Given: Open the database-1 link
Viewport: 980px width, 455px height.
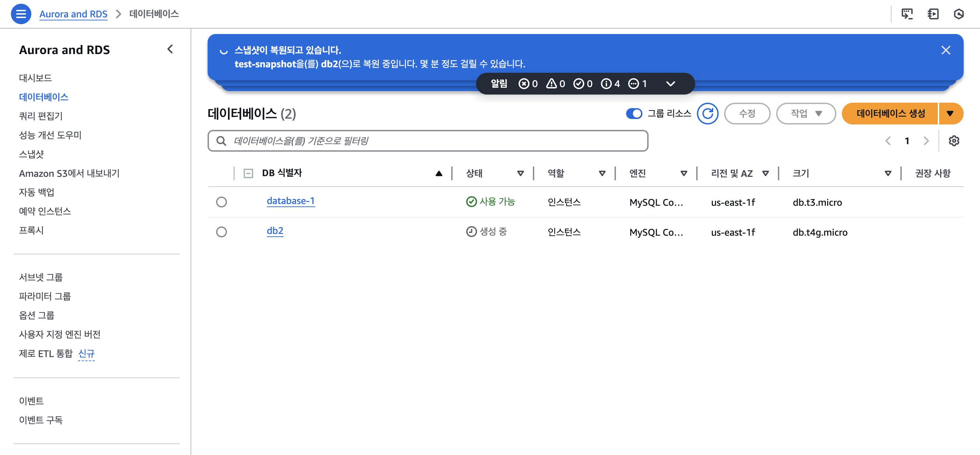Looking at the screenshot, I should click(290, 201).
